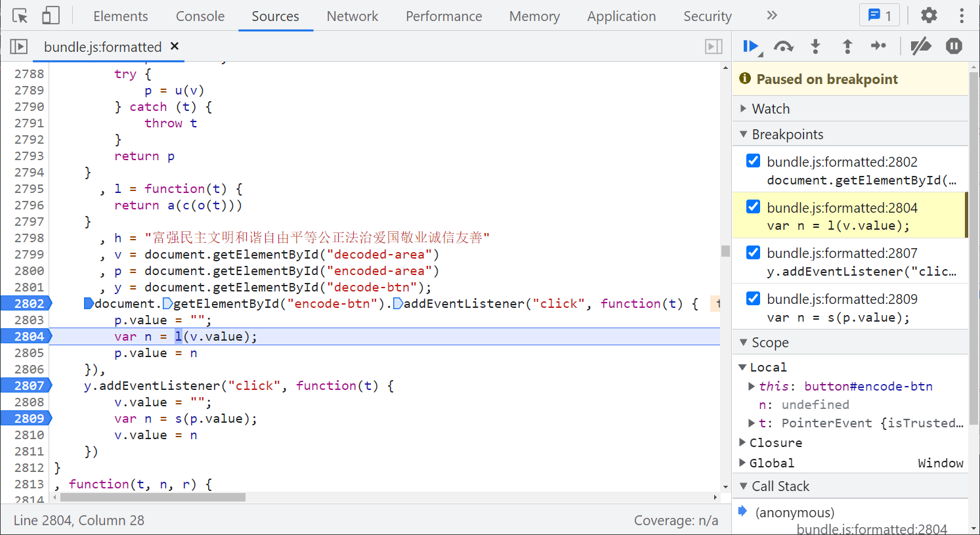Click scroll-right arrow of horizontal scrollbar

pos(715,497)
